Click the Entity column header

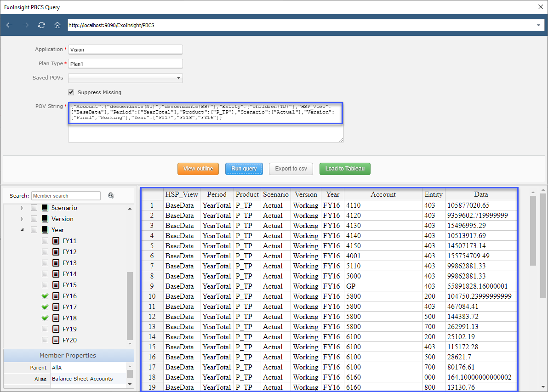click(x=434, y=194)
